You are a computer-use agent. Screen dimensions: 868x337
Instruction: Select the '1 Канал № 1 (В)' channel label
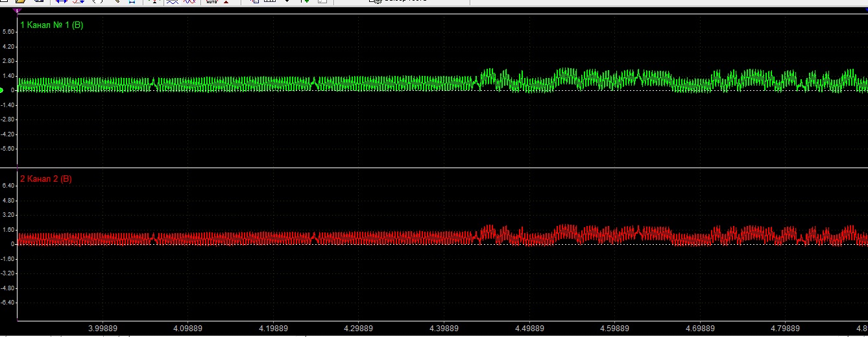point(52,25)
